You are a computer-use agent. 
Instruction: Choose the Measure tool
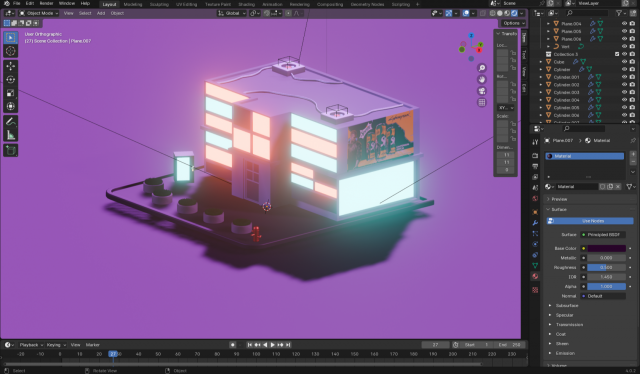[11, 135]
